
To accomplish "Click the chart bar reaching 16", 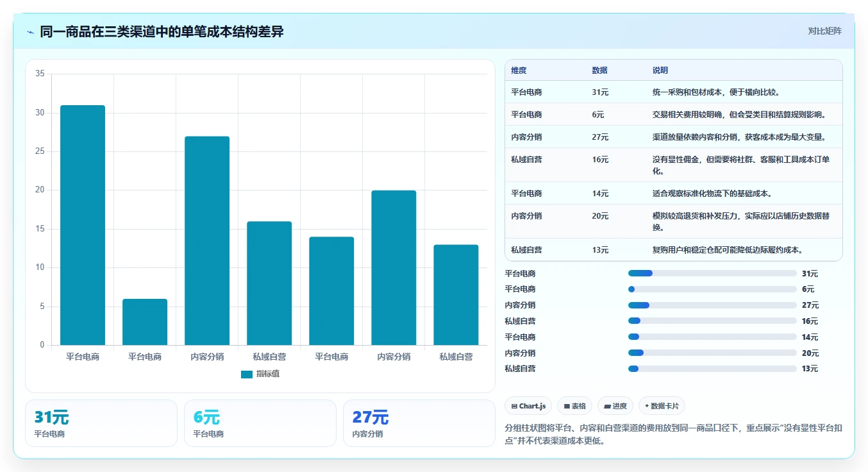I will [269, 283].
